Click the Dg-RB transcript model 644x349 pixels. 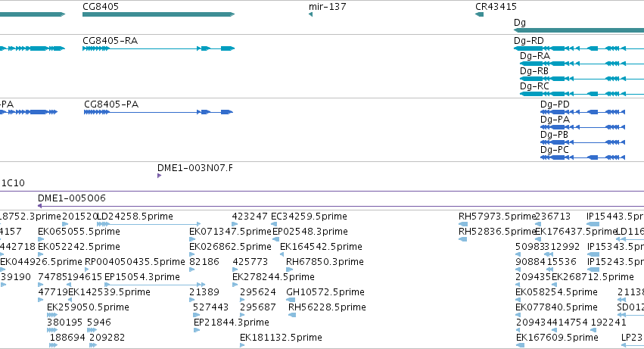tap(582, 79)
